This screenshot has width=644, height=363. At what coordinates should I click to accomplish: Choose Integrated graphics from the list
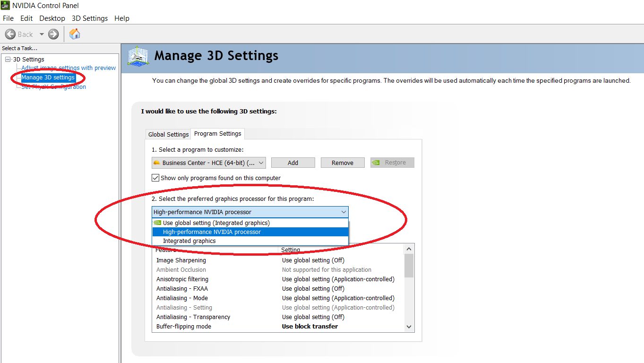[189, 241]
